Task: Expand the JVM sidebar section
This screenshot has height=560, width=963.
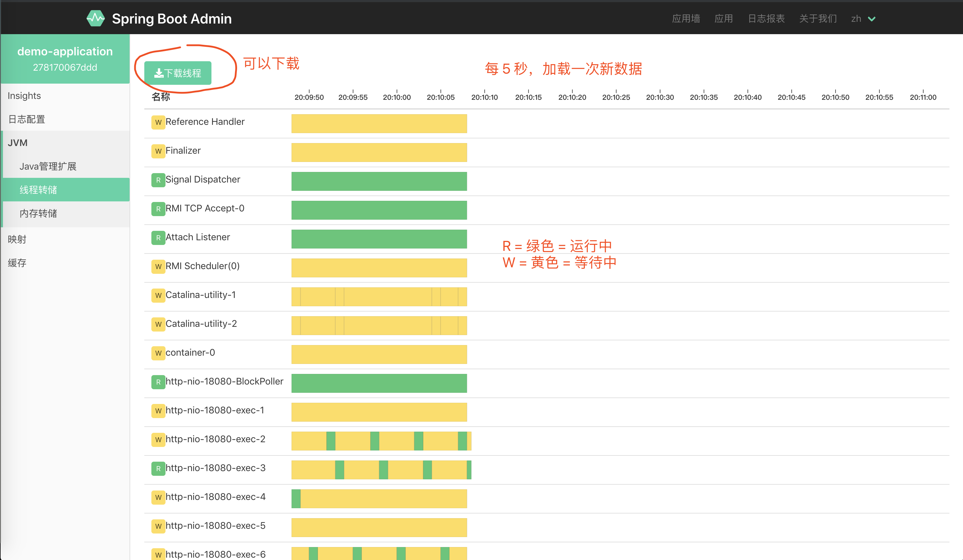Action: 18,143
